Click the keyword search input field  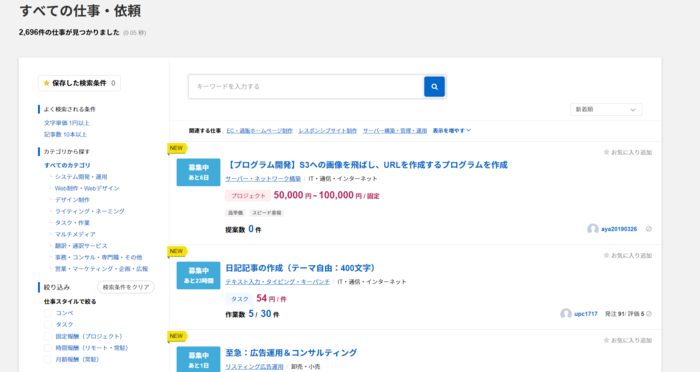click(306, 87)
